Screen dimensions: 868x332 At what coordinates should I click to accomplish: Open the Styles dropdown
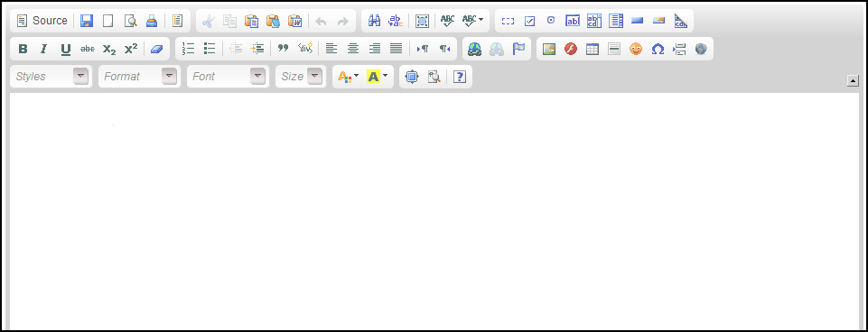pyautogui.click(x=51, y=77)
